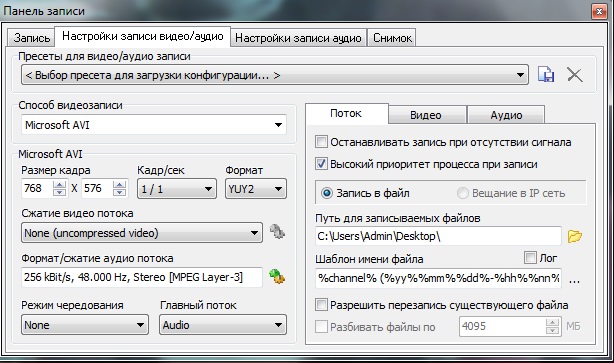Viewport: 614px width, 363px height.
Task: Open the audio format configuration icon
Action: pos(277,276)
